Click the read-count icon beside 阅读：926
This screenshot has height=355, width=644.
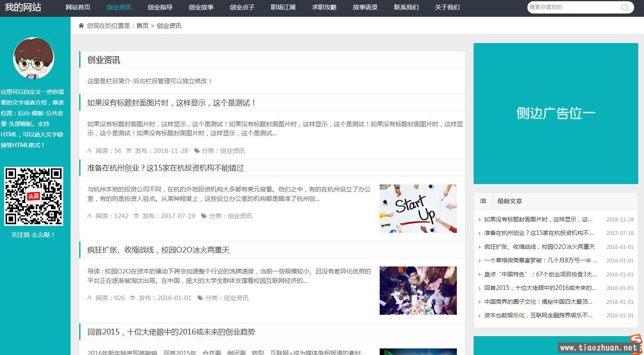coord(89,298)
